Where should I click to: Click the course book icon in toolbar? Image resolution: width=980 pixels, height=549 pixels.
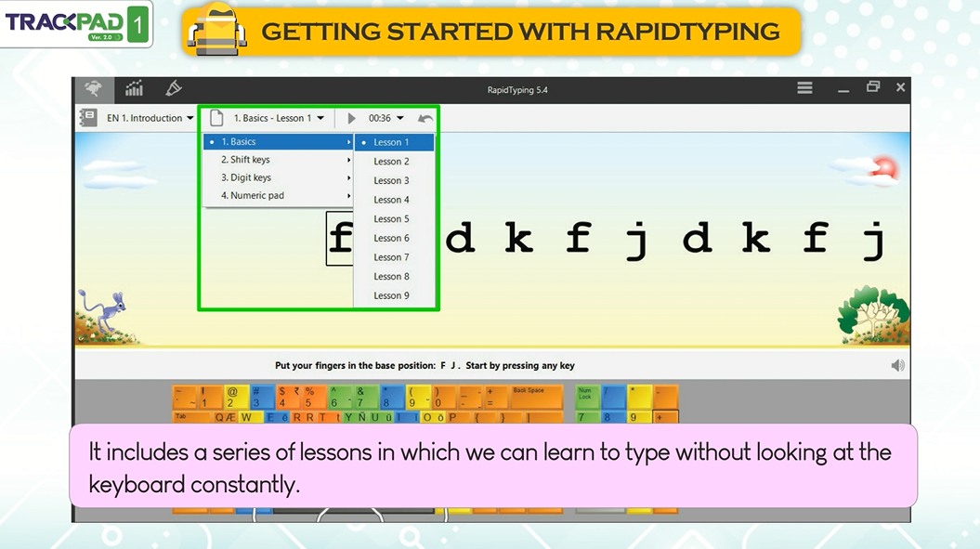[88, 118]
